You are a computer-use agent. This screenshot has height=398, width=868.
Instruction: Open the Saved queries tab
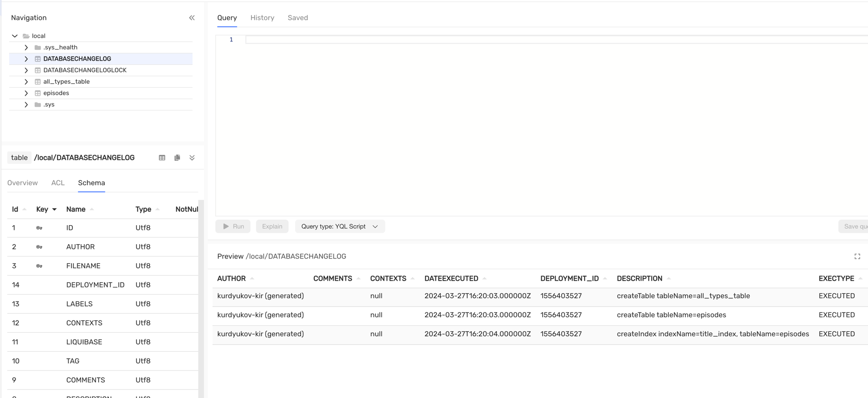[x=298, y=18]
